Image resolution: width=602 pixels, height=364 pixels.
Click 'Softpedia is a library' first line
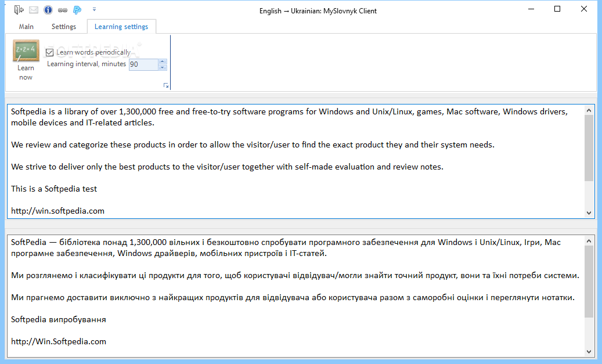[x=289, y=111]
